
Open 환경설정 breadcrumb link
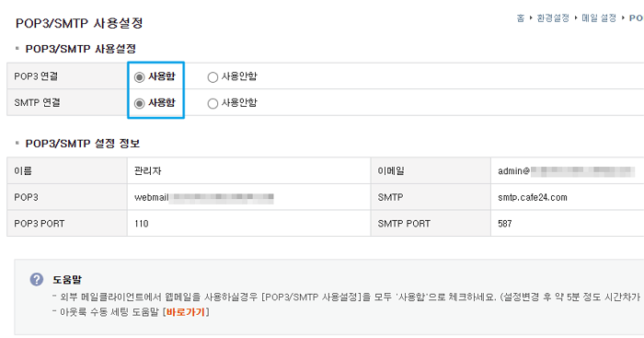553,17
